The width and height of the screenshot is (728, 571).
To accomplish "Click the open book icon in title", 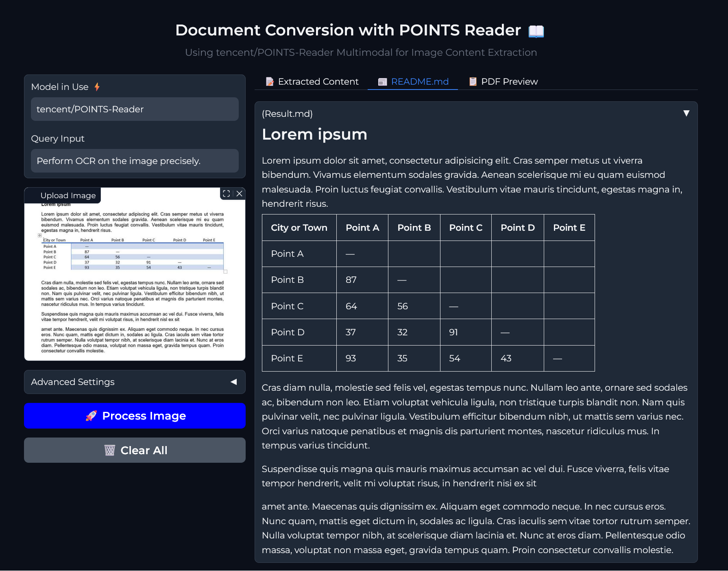I will 536,31.
